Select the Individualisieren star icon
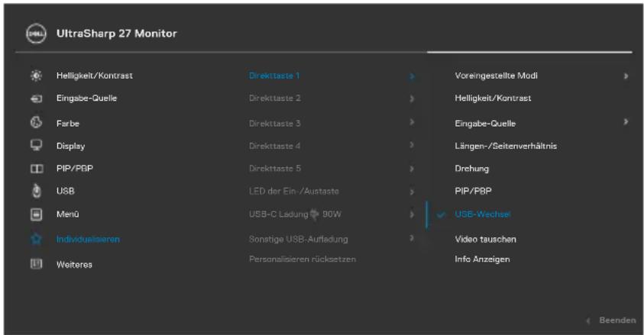 (36, 239)
